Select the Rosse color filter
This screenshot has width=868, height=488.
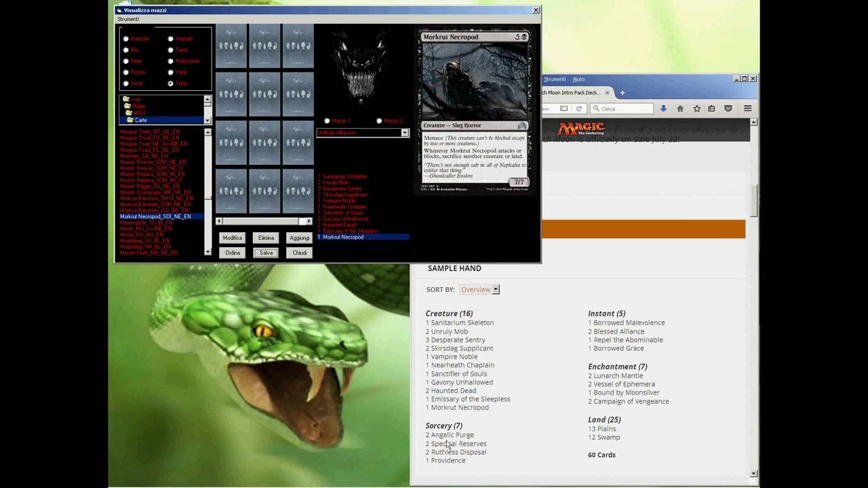(125, 72)
